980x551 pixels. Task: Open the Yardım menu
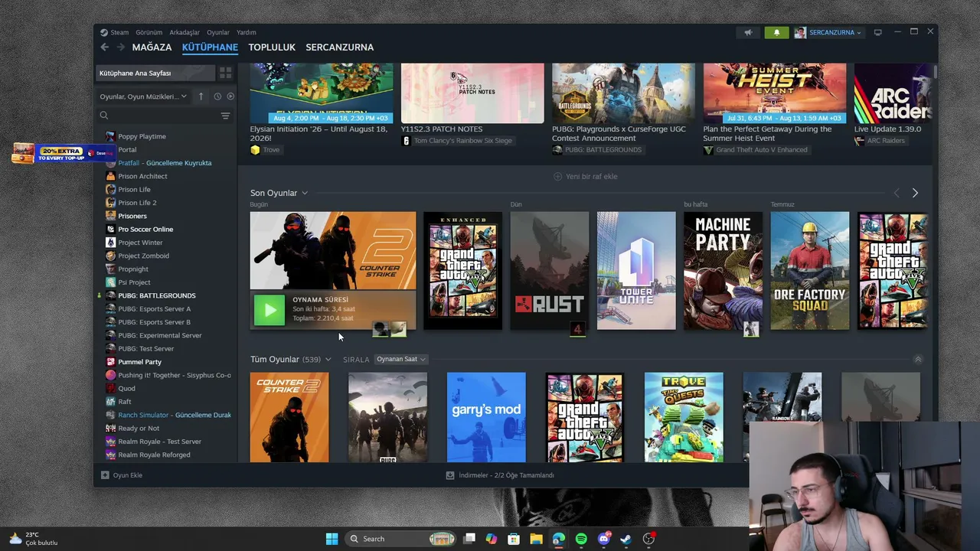click(247, 32)
